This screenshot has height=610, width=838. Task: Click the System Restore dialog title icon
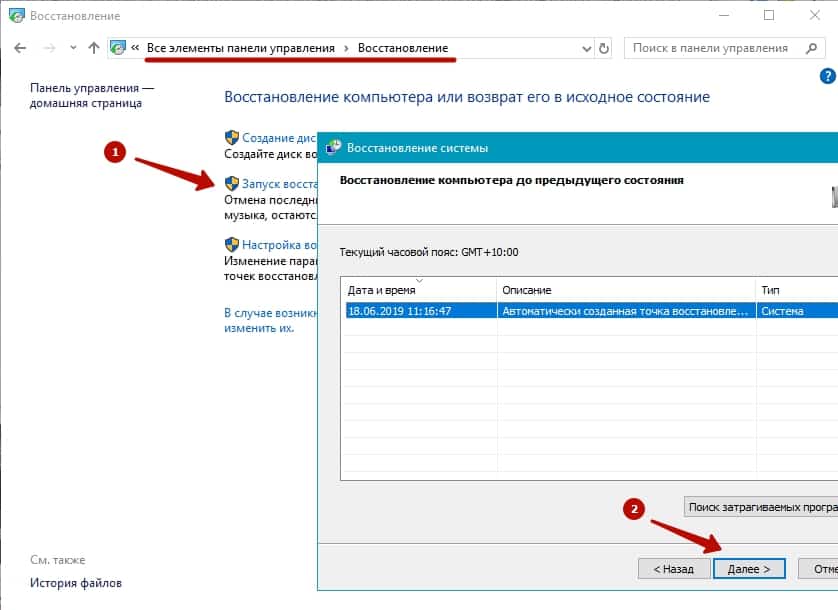tap(334, 146)
